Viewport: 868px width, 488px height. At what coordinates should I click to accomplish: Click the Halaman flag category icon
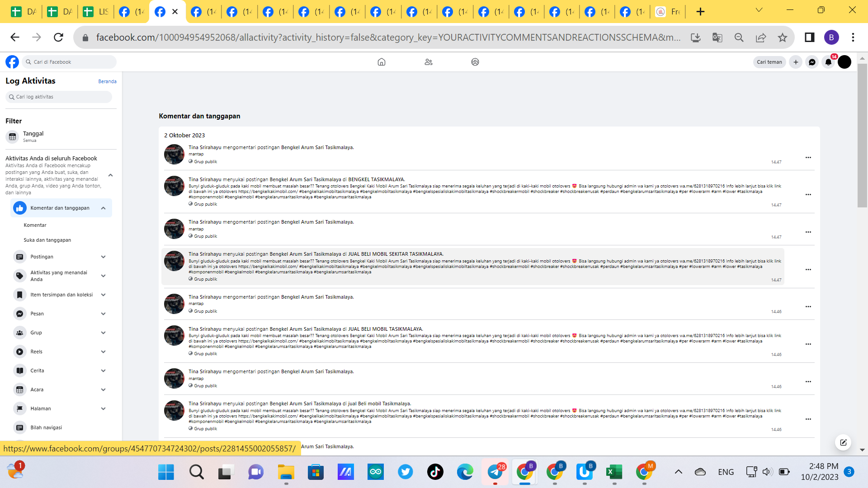[x=19, y=408]
